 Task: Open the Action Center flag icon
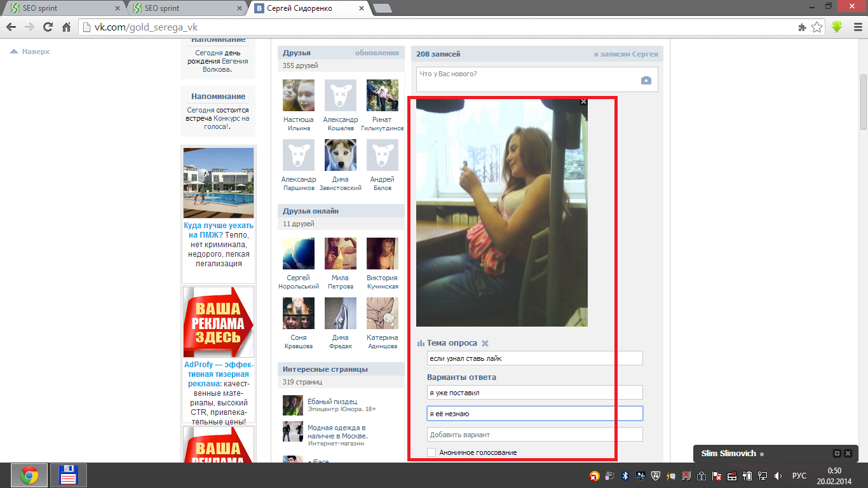click(x=717, y=475)
